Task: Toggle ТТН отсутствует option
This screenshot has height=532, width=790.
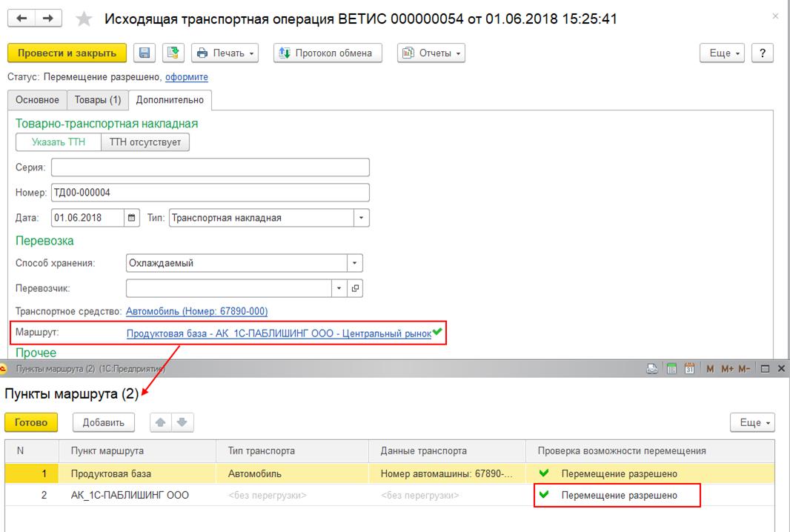Action: pos(145,142)
